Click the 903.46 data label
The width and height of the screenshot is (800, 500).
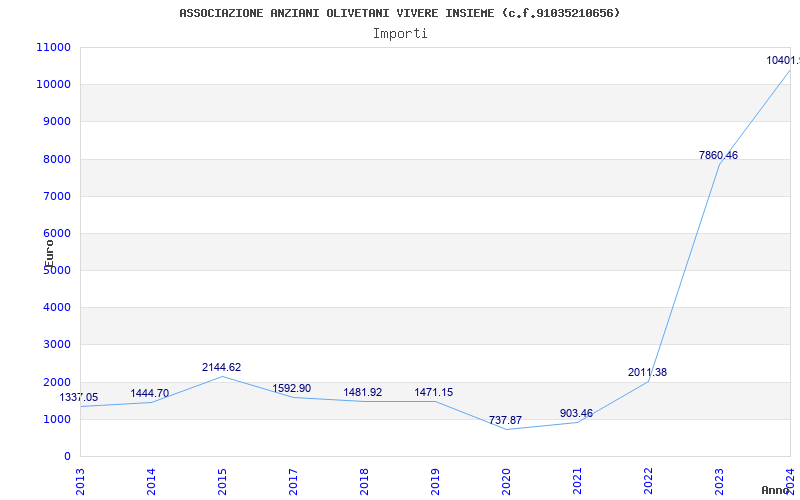click(x=577, y=413)
